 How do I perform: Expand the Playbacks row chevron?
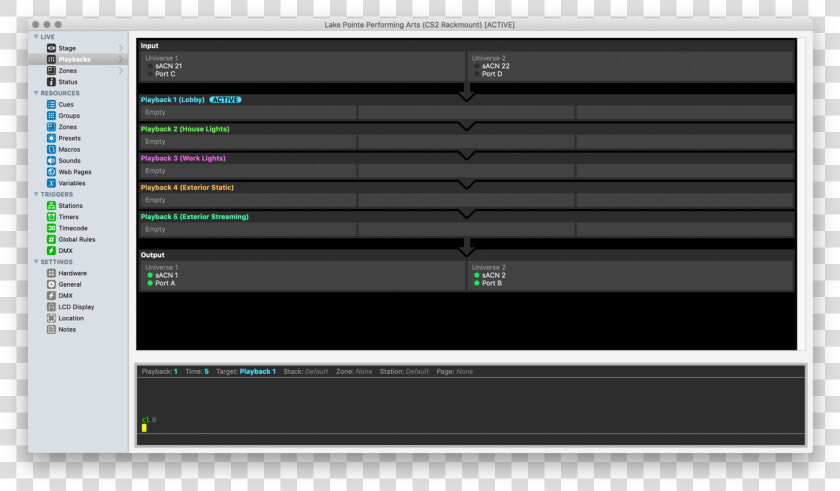click(121, 59)
